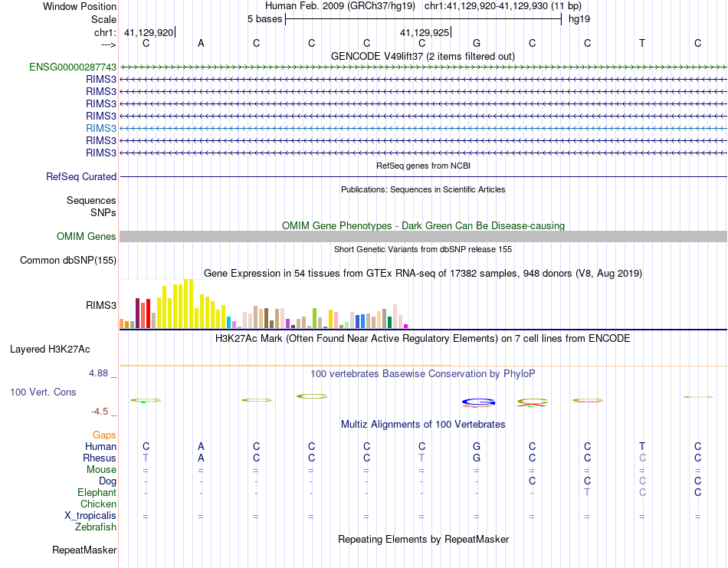
Task: Click the blue G conservation logo
Action: [478, 402]
